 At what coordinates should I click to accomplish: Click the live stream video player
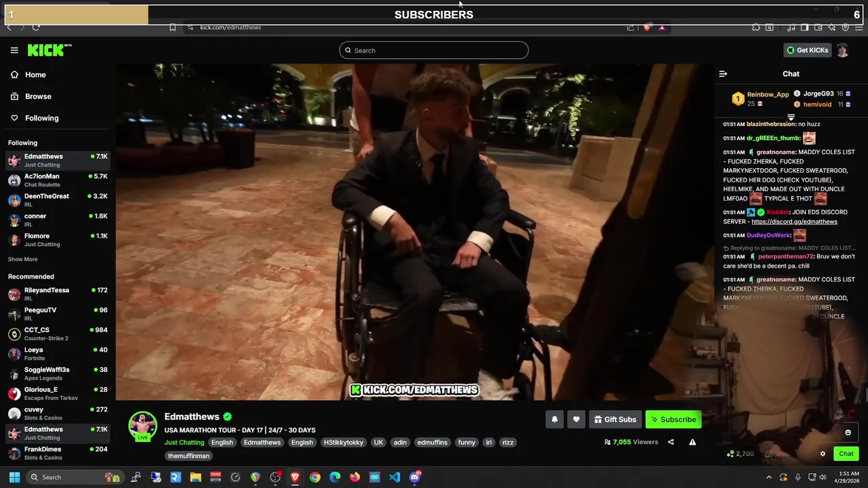coord(415,232)
